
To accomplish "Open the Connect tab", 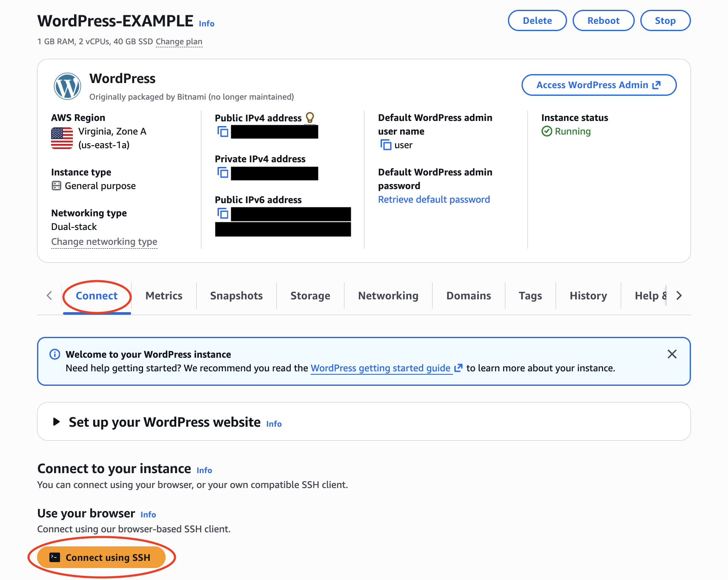I will click(x=97, y=296).
